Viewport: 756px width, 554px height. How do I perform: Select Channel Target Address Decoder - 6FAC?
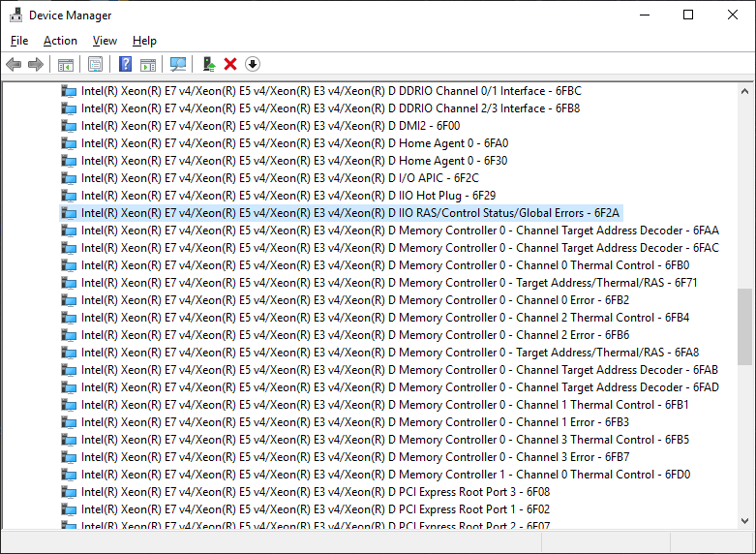click(400, 248)
